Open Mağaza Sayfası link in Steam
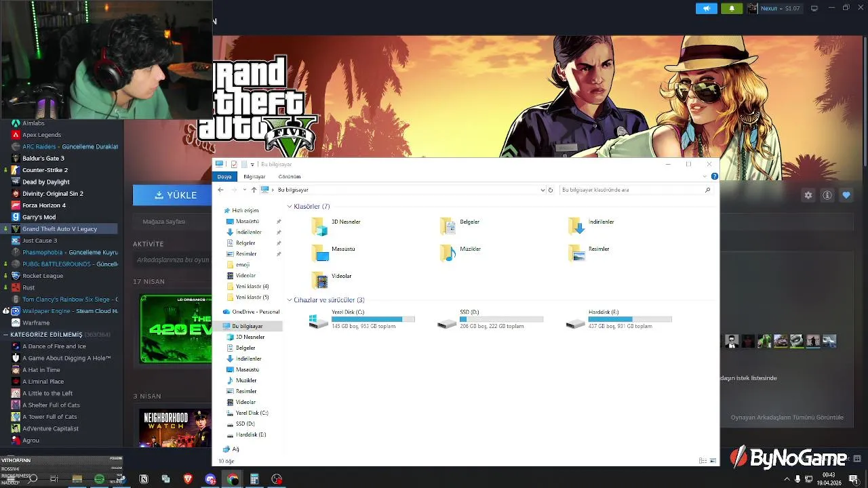Screen dimensions: 868x488 [x=163, y=222]
